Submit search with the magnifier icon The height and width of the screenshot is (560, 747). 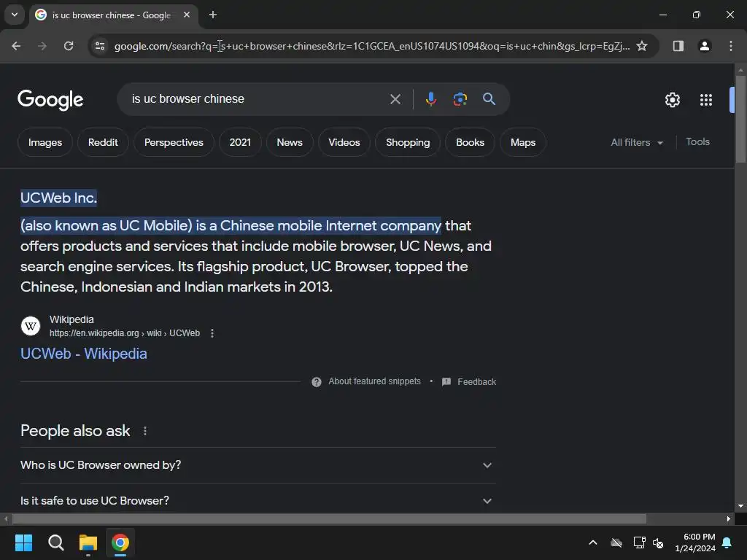click(489, 99)
